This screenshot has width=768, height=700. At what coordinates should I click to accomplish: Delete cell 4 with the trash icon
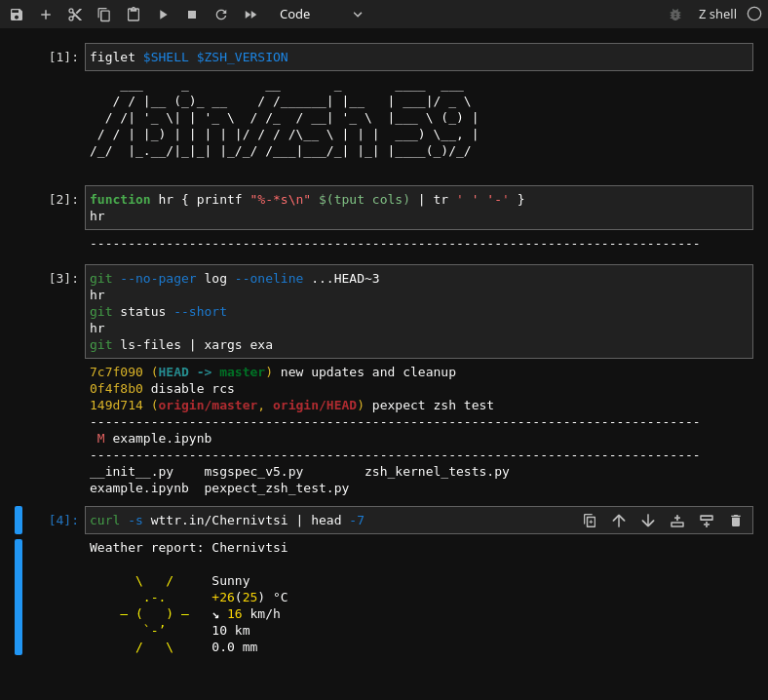pyautogui.click(x=736, y=521)
